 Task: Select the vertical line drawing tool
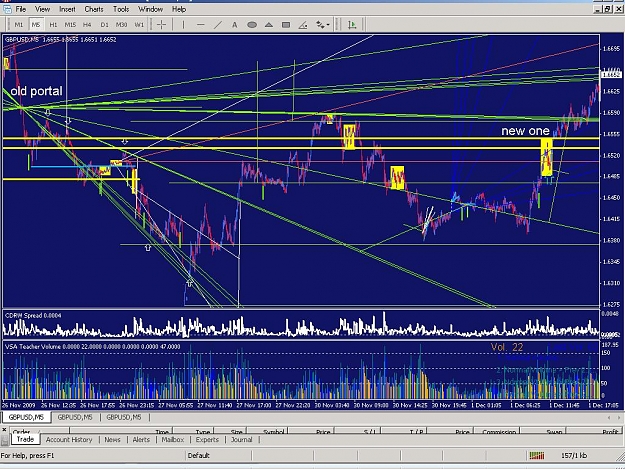183,25
